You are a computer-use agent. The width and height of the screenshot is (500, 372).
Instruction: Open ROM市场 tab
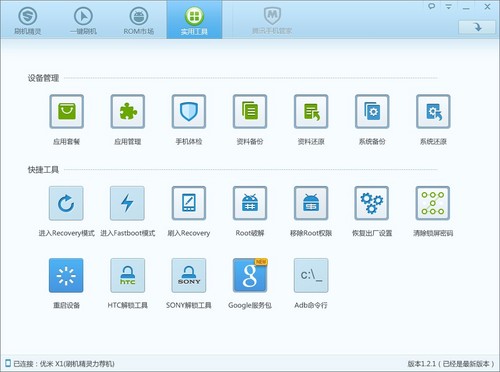139,20
